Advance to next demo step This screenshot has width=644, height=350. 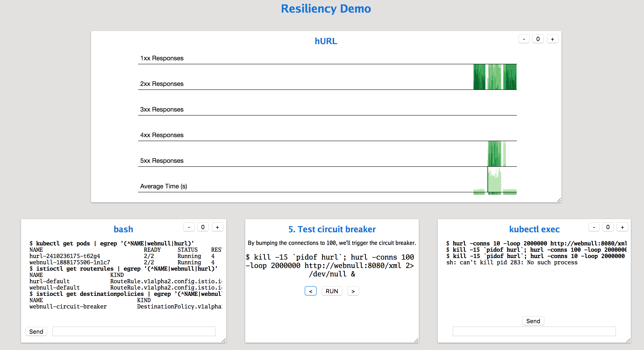(353, 291)
